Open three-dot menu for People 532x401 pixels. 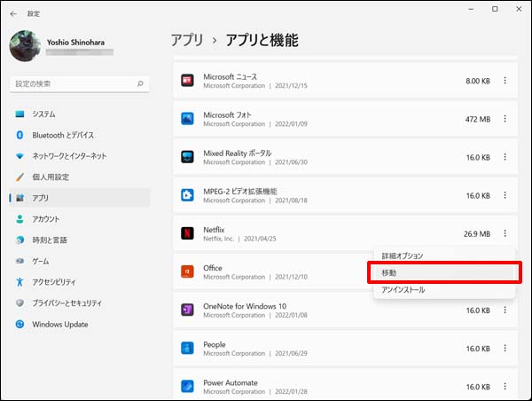tap(505, 349)
